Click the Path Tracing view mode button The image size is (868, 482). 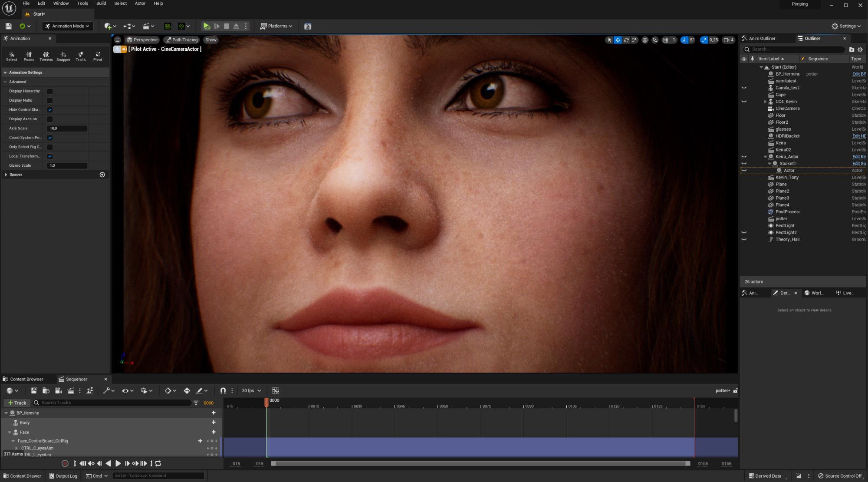pyautogui.click(x=181, y=40)
